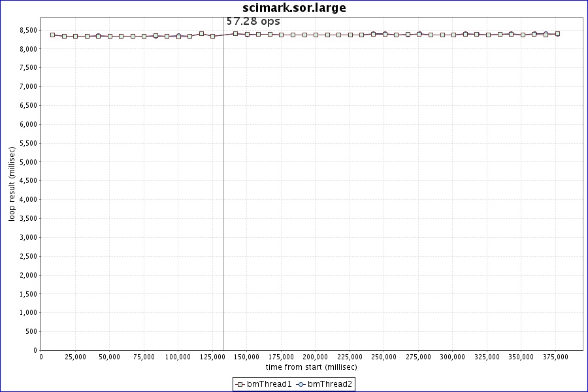Image resolution: width=588 pixels, height=392 pixels.
Task: Click the 500 y-axis tick label
Action: tap(31, 332)
